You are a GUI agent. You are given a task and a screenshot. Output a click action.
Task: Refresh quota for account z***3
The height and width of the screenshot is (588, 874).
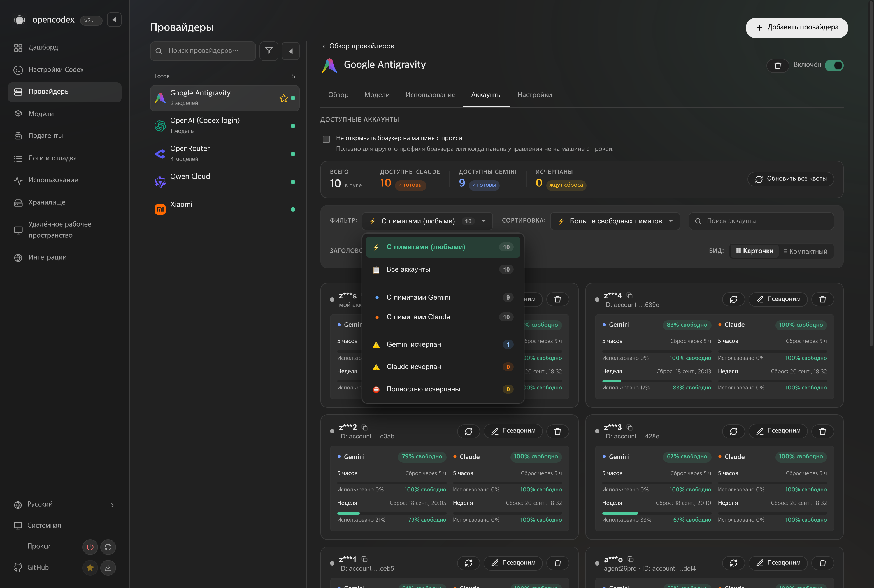tap(733, 431)
